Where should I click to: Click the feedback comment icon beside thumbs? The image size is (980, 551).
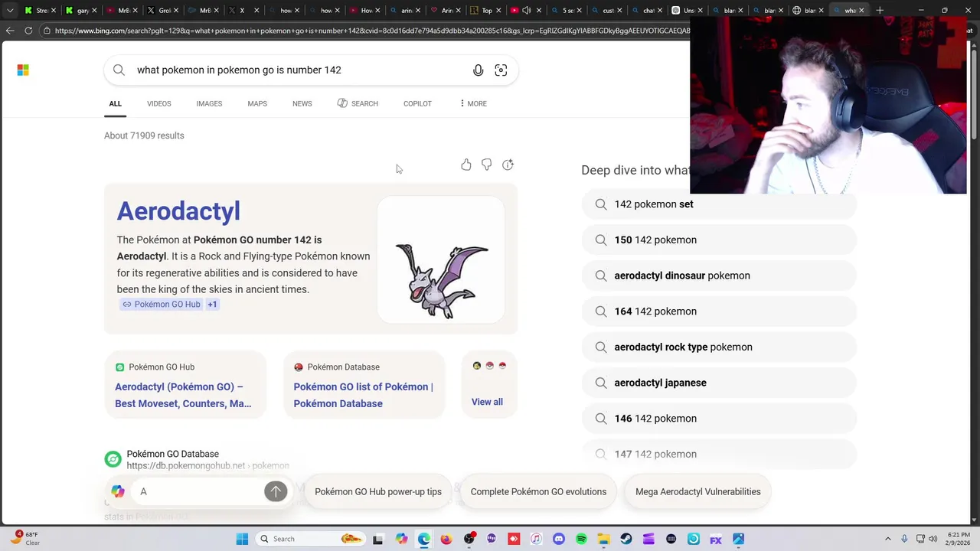(508, 165)
